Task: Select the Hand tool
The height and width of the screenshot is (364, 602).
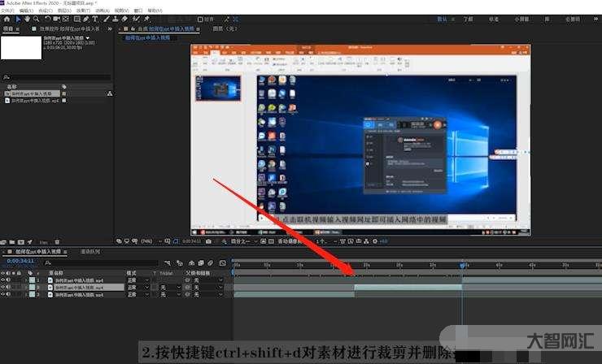Action: pyautogui.click(x=28, y=19)
